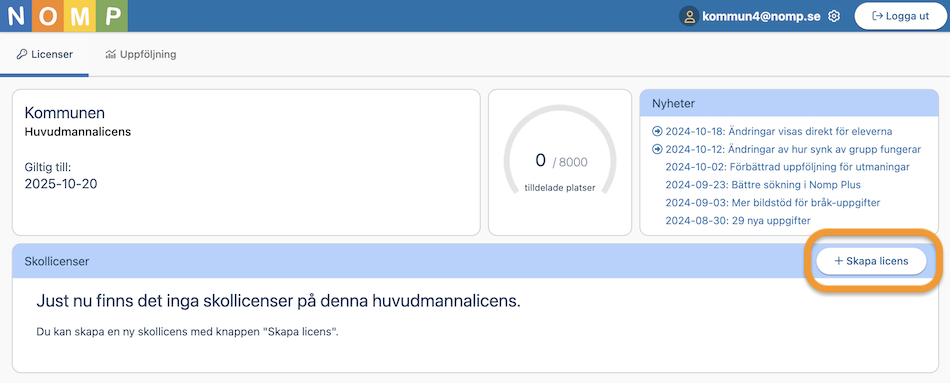
Task: Open news Mer bildstöd för bråk-uppgifter
Action: click(x=772, y=202)
